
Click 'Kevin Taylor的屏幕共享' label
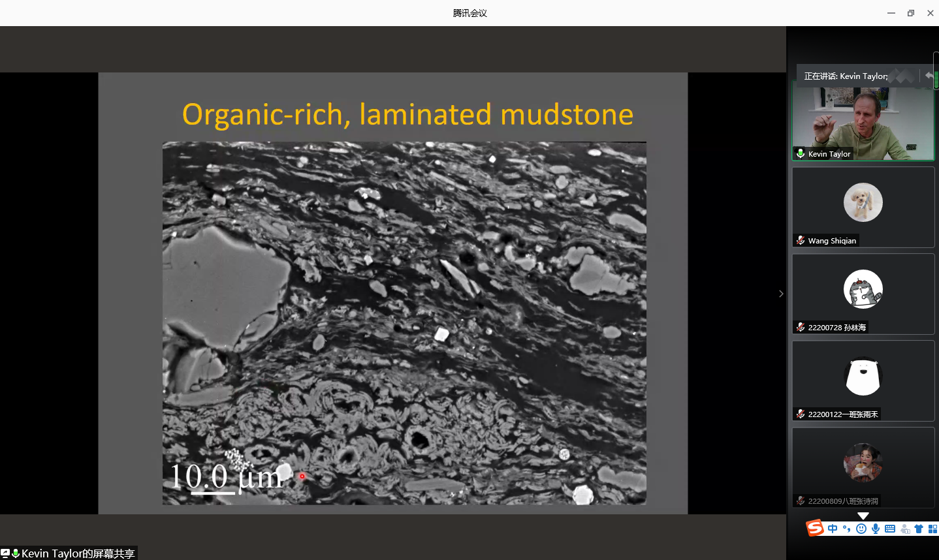pos(78,553)
